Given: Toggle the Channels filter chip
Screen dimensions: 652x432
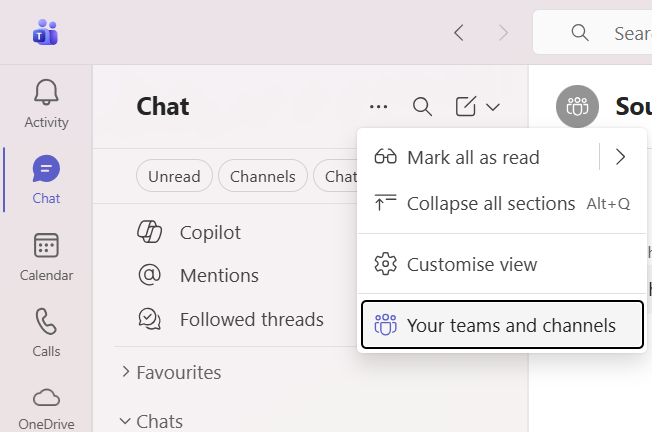Looking at the screenshot, I should tap(263, 177).
